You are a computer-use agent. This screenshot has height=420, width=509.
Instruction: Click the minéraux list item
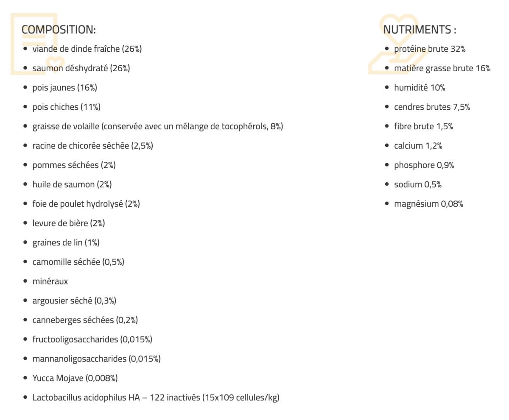point(50,281)
